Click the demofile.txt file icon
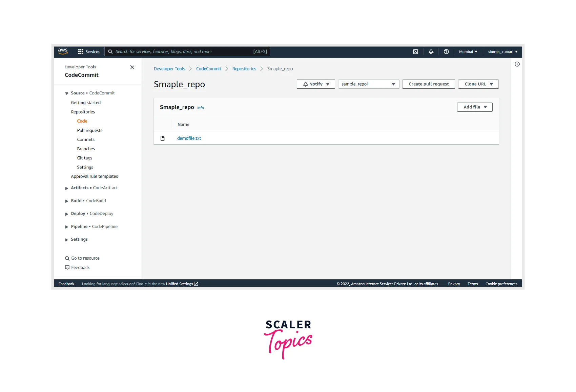Screen dimensions: 576x392 coord(163,138)
